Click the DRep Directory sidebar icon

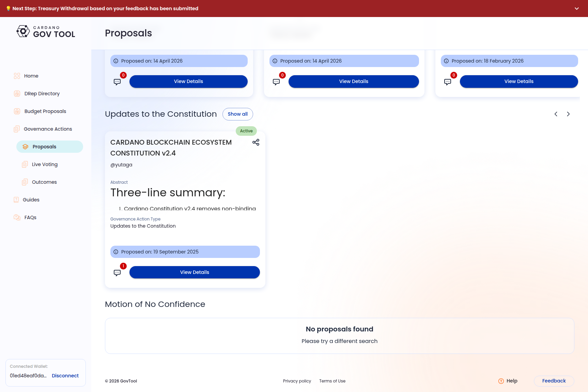coord(17,94)
